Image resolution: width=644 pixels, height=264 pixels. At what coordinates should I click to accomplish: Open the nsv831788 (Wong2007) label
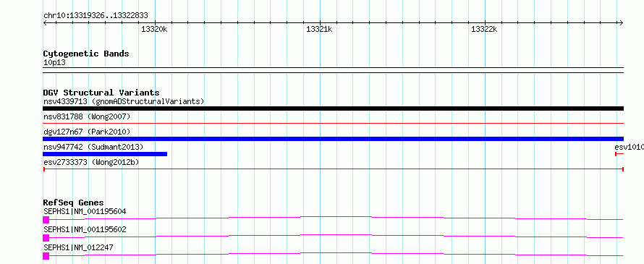click(87, 116)
